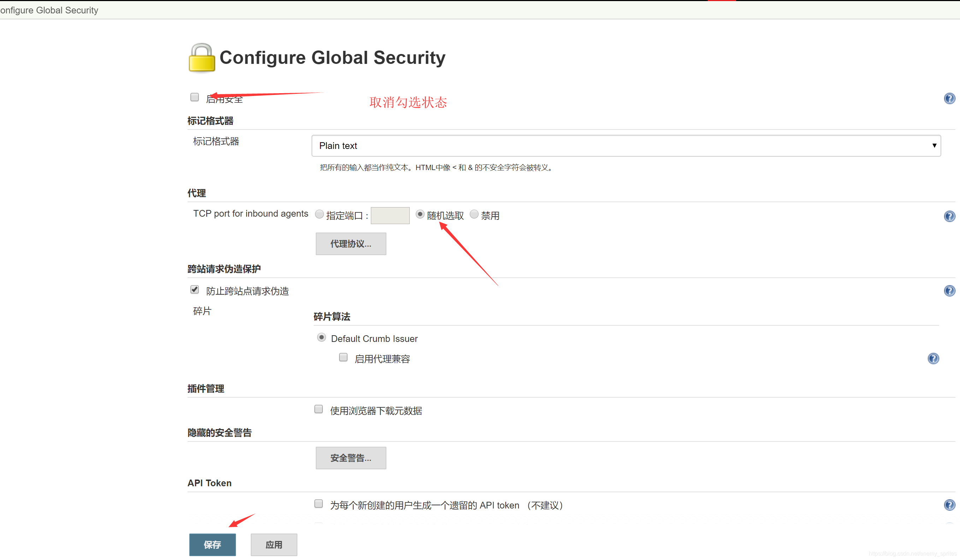Choose Default Crumb Issuer radio

pos(321,338)
